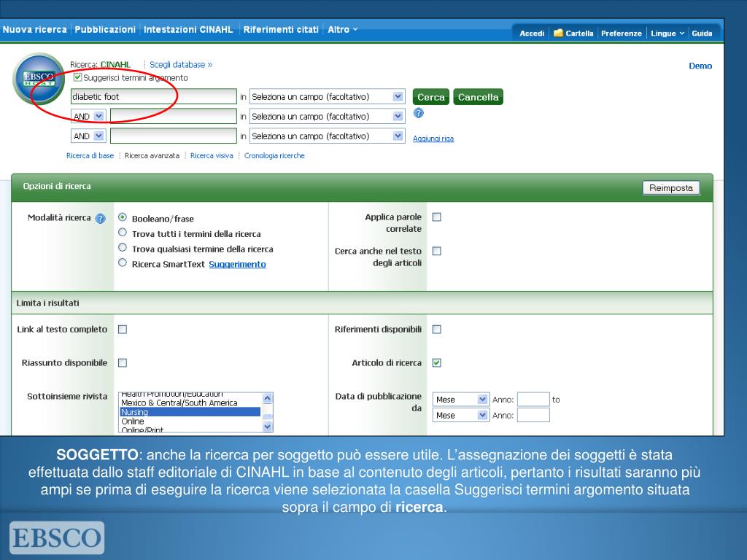This screenshot has height=560, width=747.
Task: Open field selector for third search row
Action: 328,136
